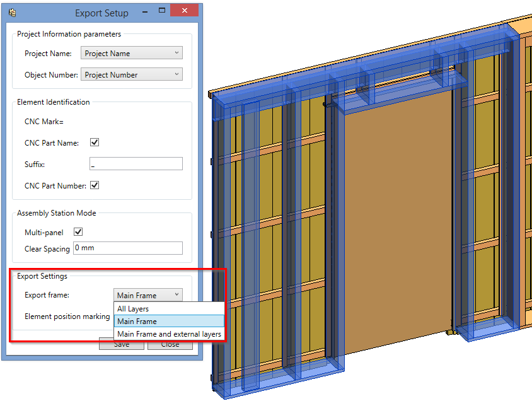The height and width of the screenshot is (406, 532).
Task: Open the Project Name dropdown arrow
Action: (175, 53)
